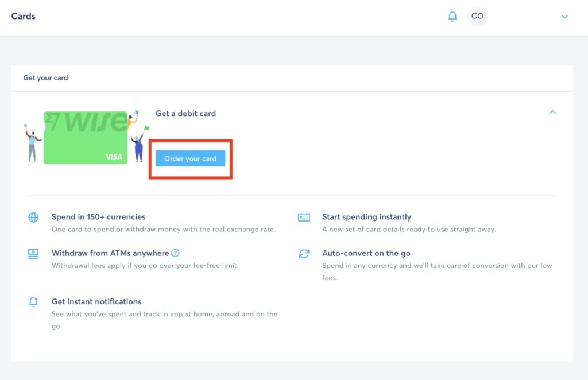Click the card icon beside Start spending instantly

pos(304,218)
